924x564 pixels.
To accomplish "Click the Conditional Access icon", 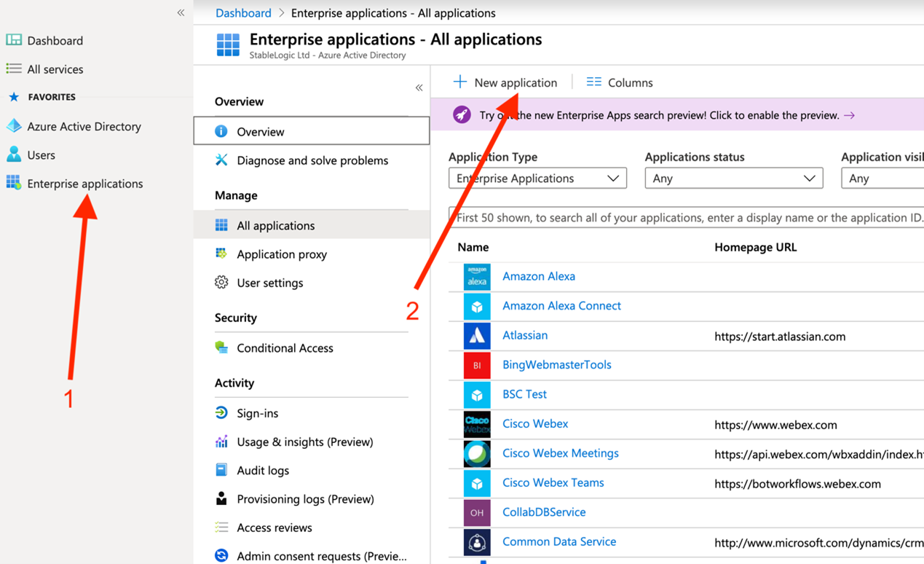I will coord(221,348).
